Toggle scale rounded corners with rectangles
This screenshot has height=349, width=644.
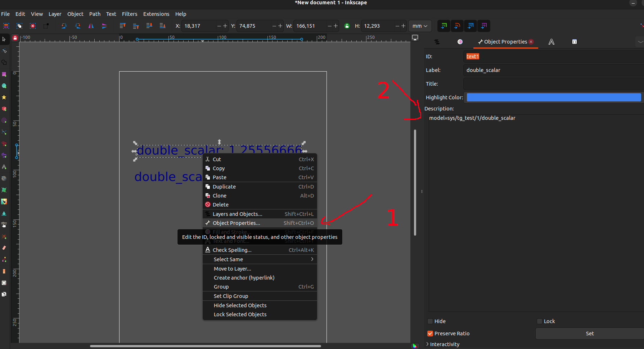457,26
